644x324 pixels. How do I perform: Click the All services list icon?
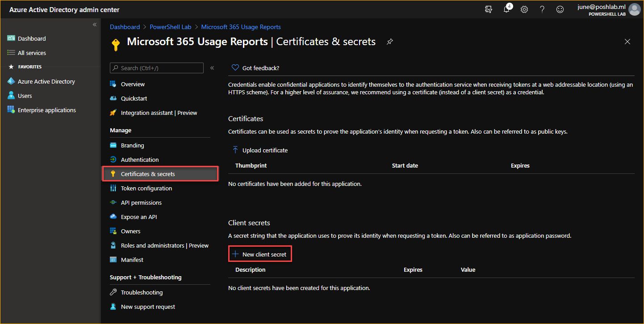(x=11, y=53)
